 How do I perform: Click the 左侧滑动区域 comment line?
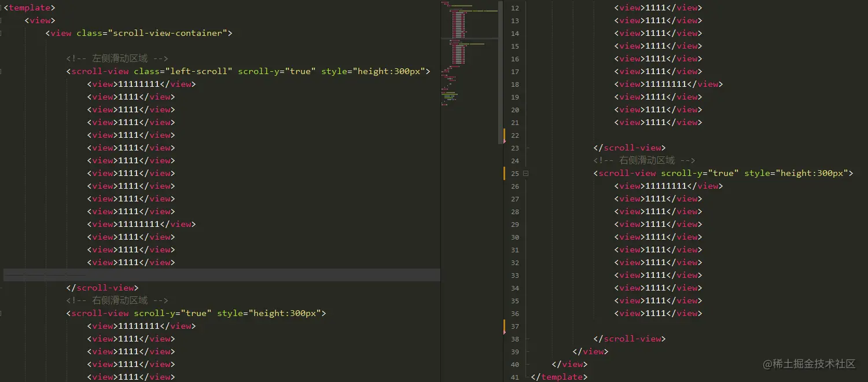117,58
